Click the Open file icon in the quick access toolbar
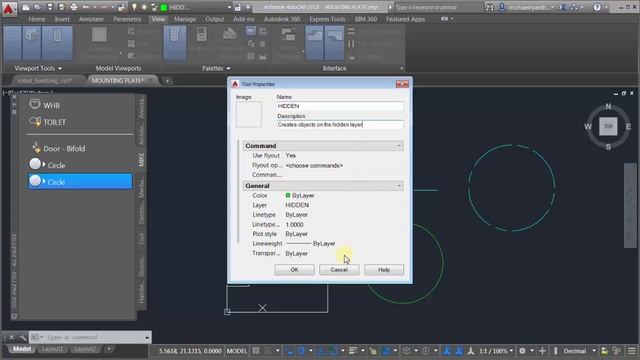640x360 pixels. point(38,7)
